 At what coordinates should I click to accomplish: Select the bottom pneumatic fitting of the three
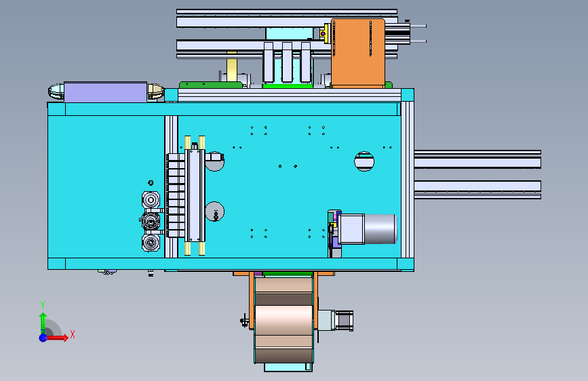tap(151, 243)
